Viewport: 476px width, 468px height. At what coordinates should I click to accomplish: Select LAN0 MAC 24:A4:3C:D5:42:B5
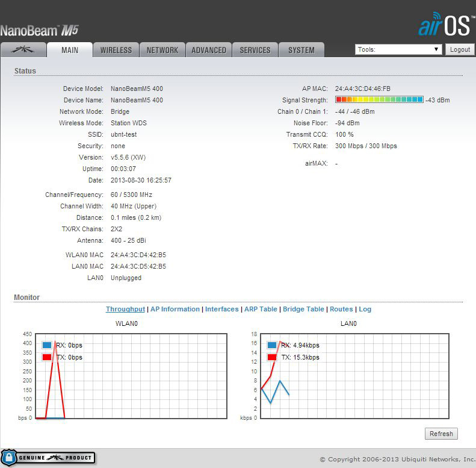click(x=138, y=266)
